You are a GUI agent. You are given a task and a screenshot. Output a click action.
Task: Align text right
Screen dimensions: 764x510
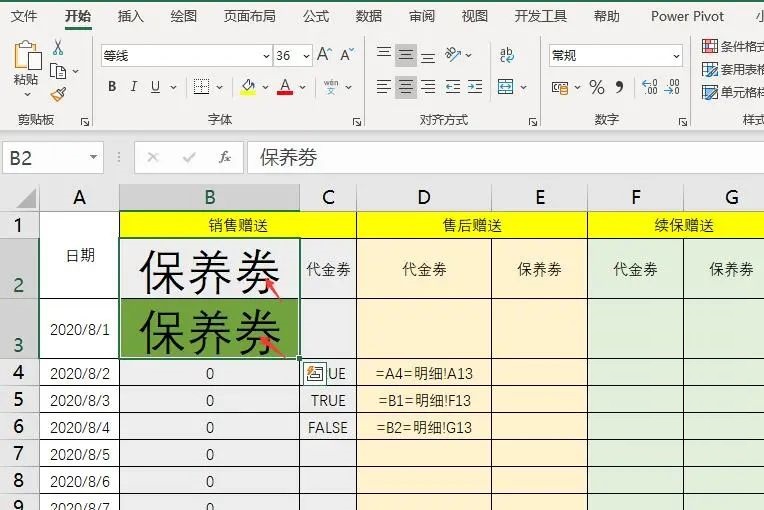tap(428, 87)
